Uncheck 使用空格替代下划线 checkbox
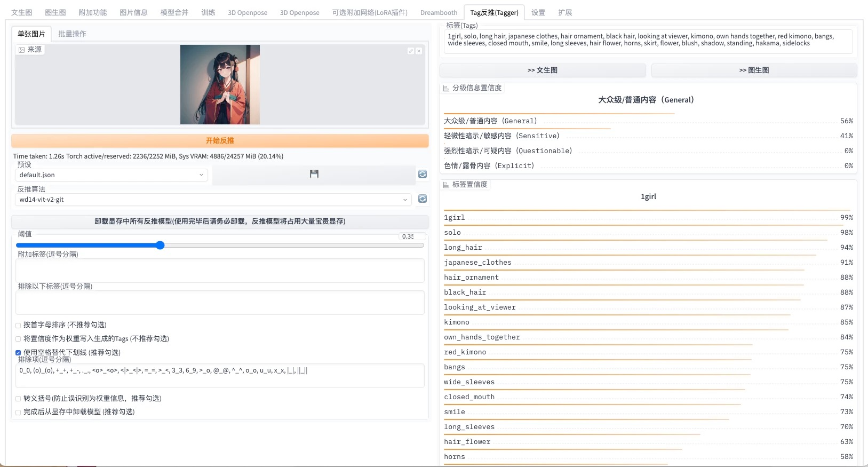868x467 pixels. [18, 353]
